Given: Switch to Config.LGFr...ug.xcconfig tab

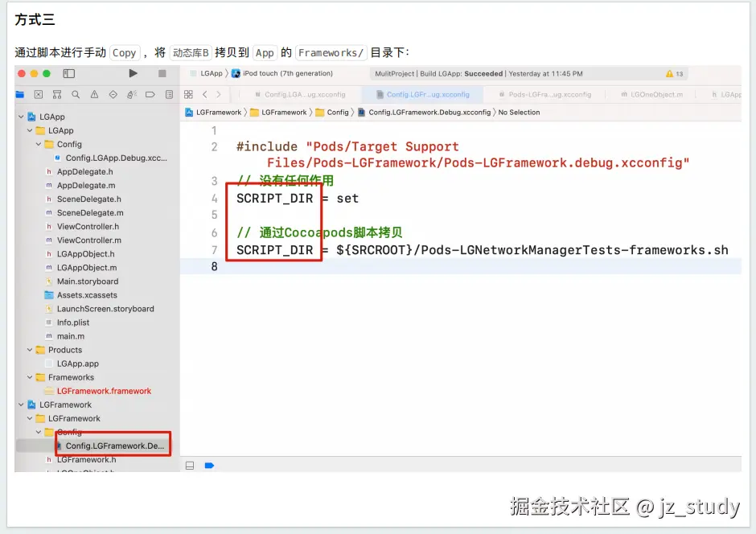Looking at the screenshot, I should pyautogui.click(x=422, y=94).
